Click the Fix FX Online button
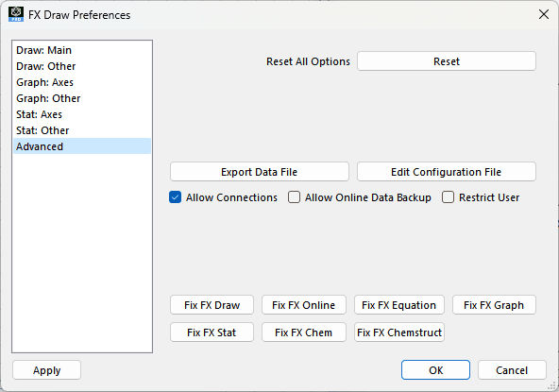This screenshot has height=392, width=559. pos(304,305)
